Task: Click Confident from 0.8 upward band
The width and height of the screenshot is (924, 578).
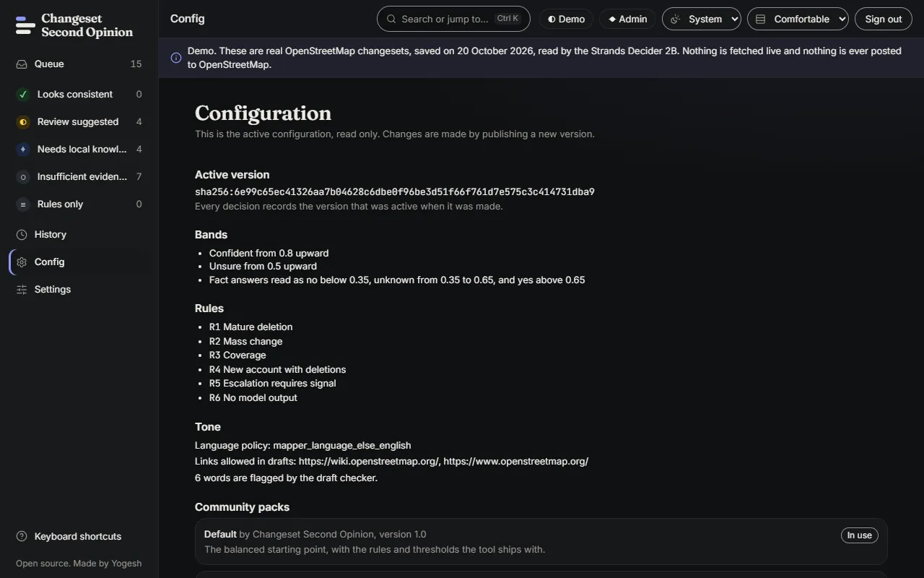Action: pyautogui.click(x=269, y=253)
